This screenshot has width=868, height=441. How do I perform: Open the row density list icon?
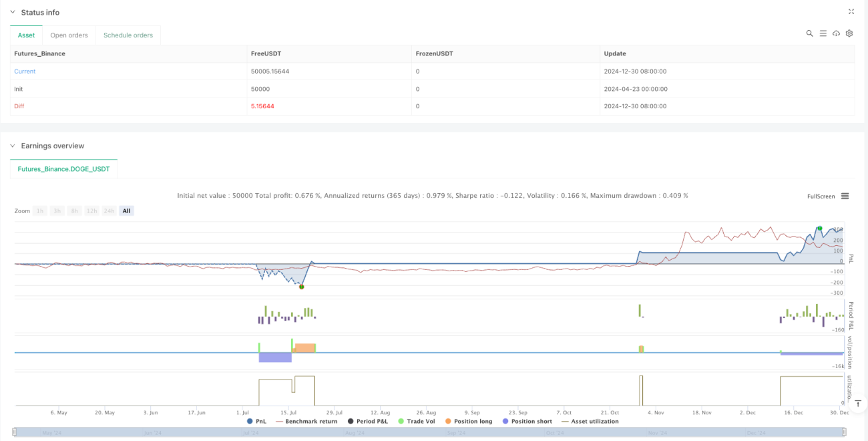[x=823, y=33]
